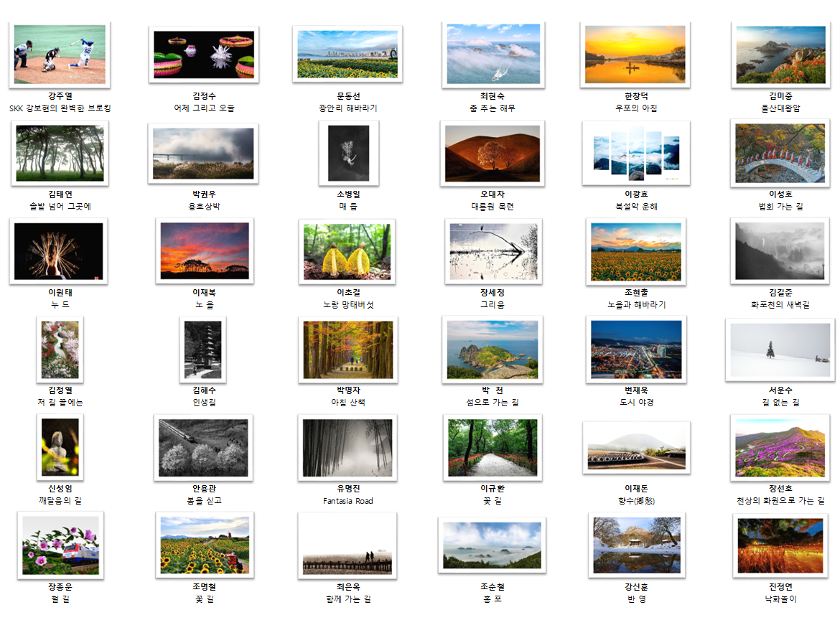Viewport: 840px width, 638px height.
Task: Click the photographer name 이재복
Action: click(204, 293)
